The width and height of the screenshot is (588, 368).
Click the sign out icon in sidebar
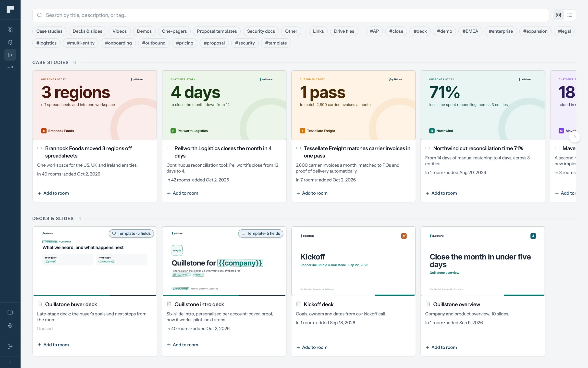click(x=10, y=346)
